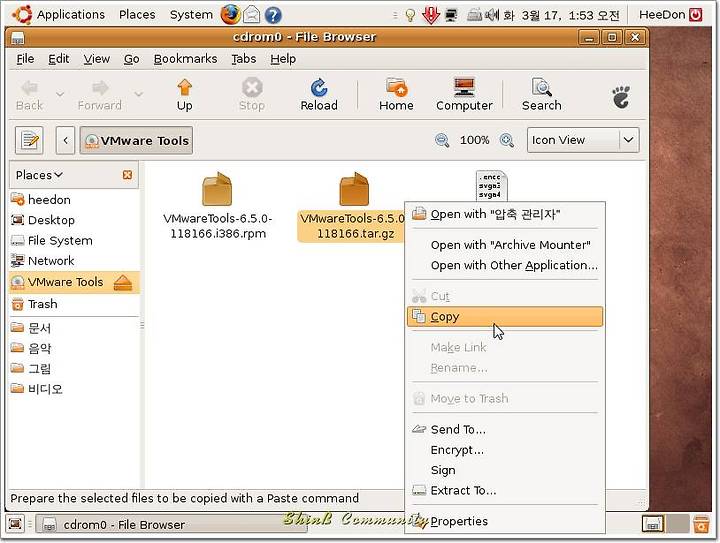Open Computer from the toolbar
This screenshot has width=720, height=543.
pyautogui.click(x=464, y=95)
